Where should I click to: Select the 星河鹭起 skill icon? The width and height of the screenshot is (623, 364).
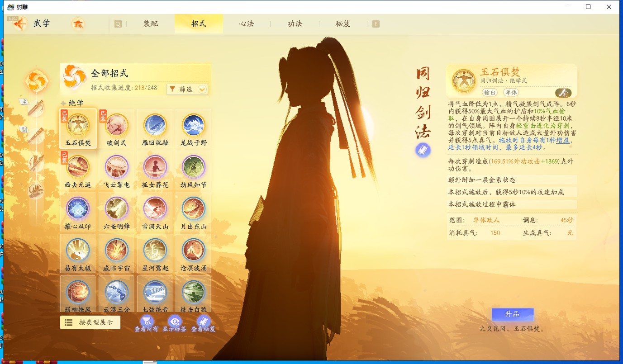coord(155,250)
